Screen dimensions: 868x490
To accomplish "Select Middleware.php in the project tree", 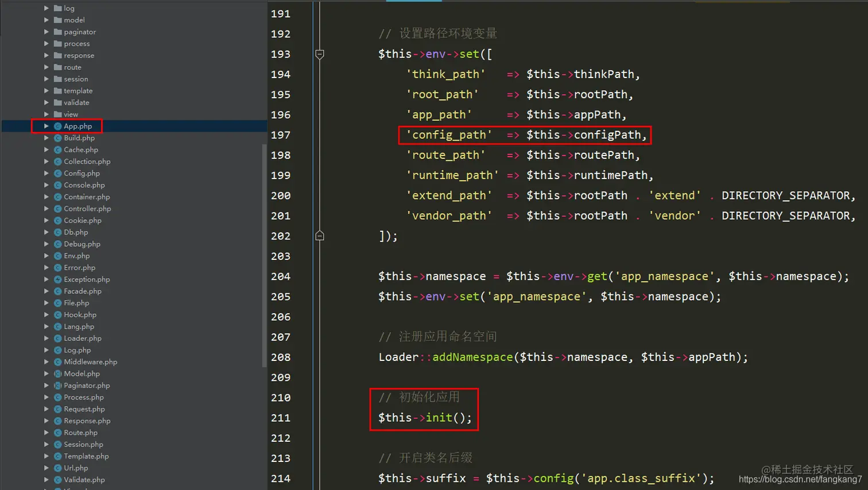I will [x=90, y=362].
